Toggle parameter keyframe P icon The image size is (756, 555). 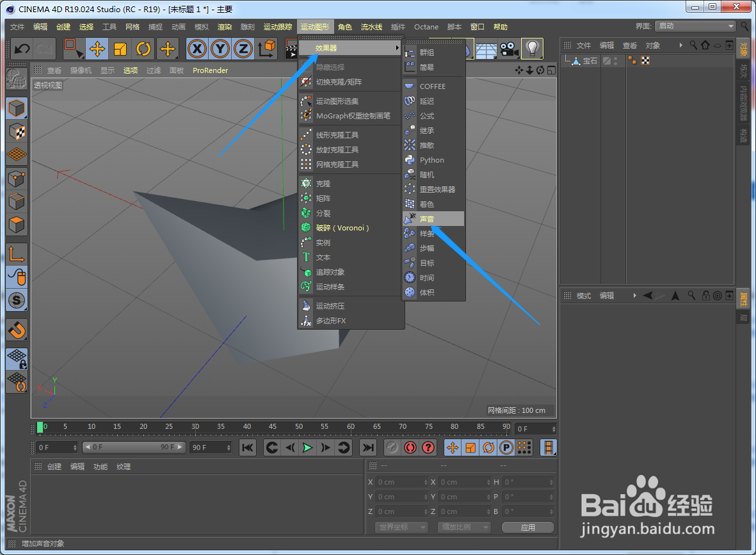(506, 447)
